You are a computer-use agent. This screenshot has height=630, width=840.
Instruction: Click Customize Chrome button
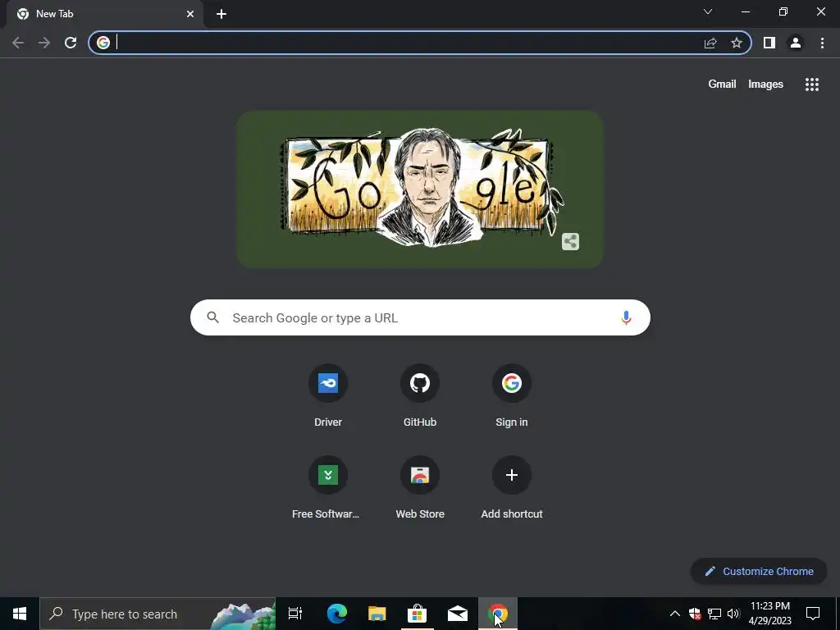pos(759,571)
